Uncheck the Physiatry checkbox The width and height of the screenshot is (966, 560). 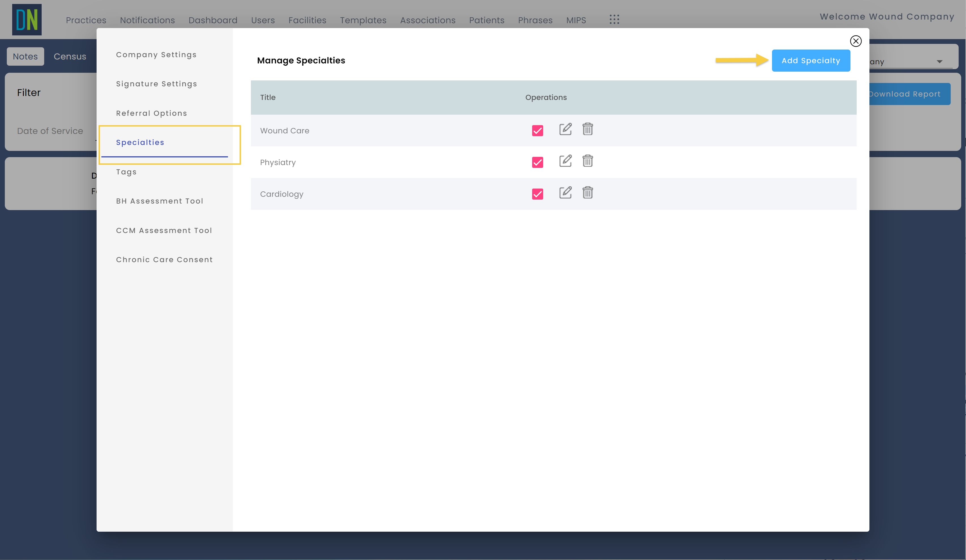pyautogui.click(x=538, y=163)
